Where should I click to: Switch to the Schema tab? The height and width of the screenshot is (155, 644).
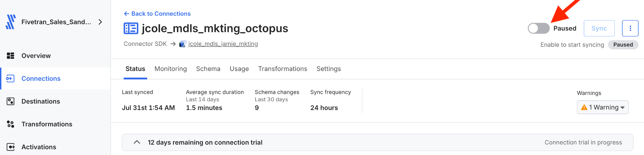(x=208, y=69)
